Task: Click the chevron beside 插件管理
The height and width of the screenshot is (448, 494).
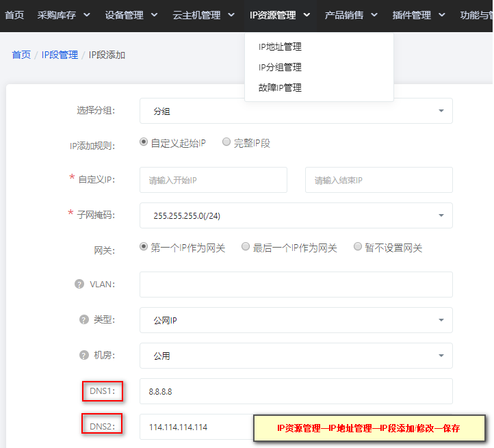Action: [442, 15]
